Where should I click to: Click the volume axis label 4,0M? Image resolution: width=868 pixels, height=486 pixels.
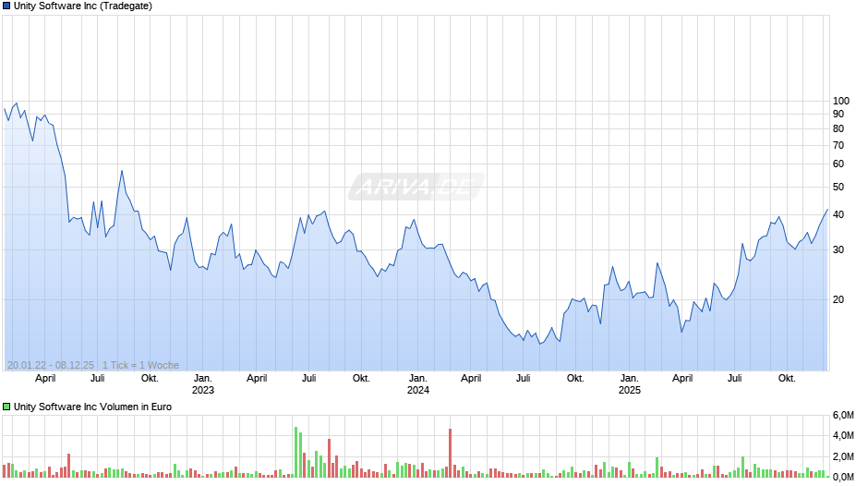tap(843, 436)
